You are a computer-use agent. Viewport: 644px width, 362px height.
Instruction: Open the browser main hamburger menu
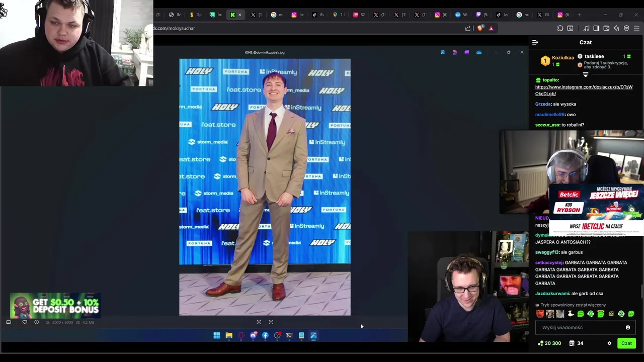tap(636, 28)
